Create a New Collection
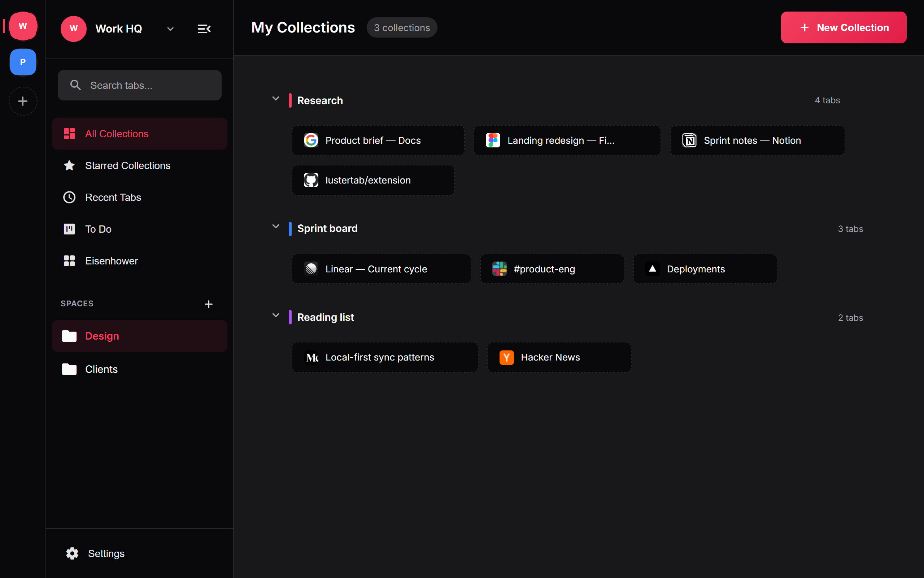Image resolution: width=924 pixels, height=578 pixels. [844, 27]
